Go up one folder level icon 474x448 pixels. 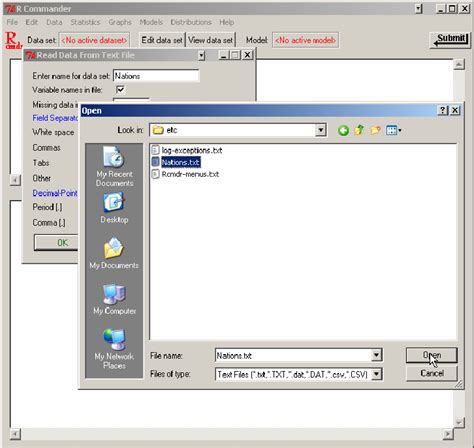[x=359, y=130]
